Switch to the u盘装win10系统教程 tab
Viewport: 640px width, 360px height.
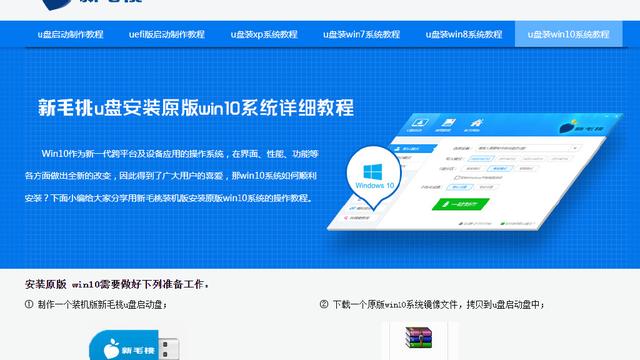tap(569, 34)
